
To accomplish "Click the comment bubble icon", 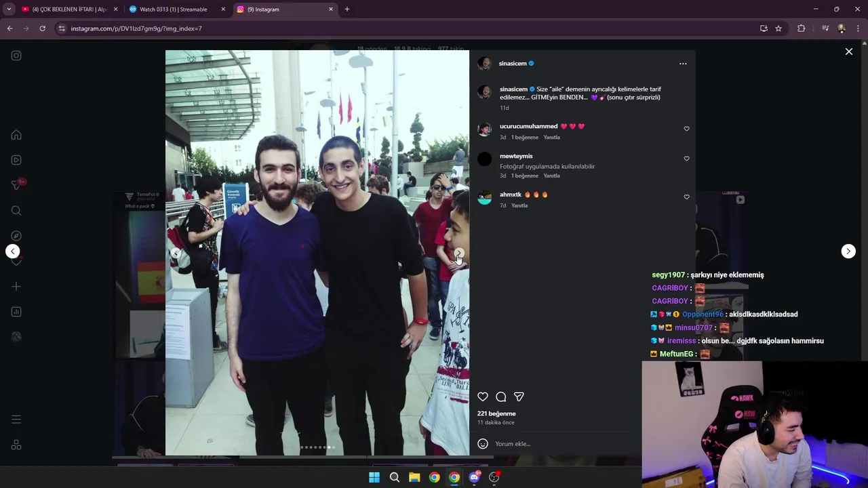I will [501, 396].
